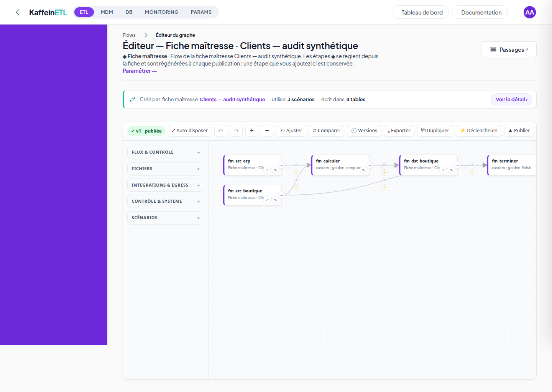Click the fm_src_boutique output arrow port

coord(281,195)
